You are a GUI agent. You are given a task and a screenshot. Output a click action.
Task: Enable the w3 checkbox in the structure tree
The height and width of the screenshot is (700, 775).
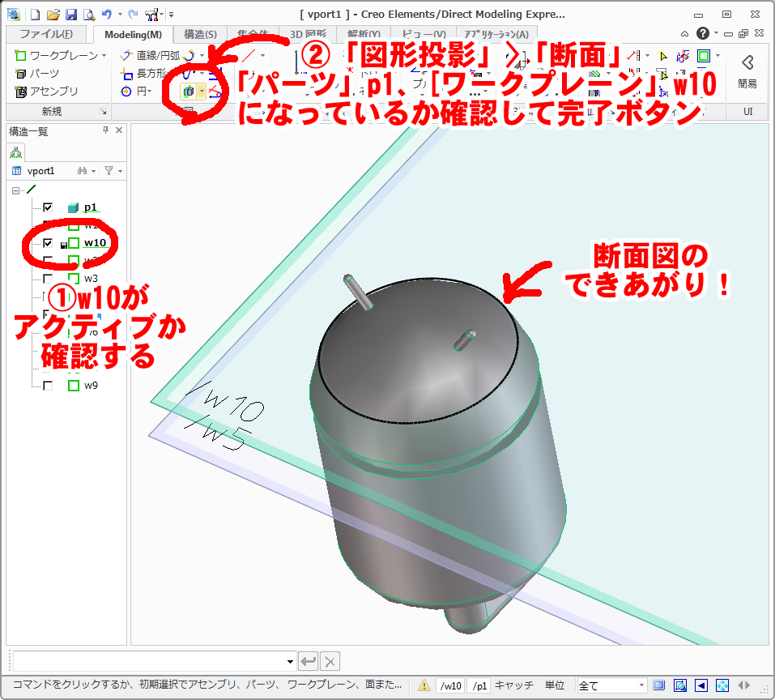(47, 277)
